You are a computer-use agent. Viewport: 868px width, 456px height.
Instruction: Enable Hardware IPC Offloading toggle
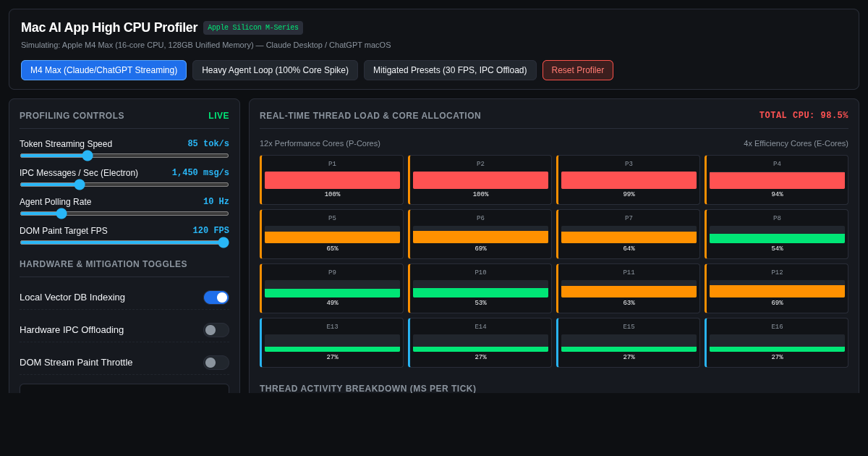pyautogui.click(x=216, y=330)
